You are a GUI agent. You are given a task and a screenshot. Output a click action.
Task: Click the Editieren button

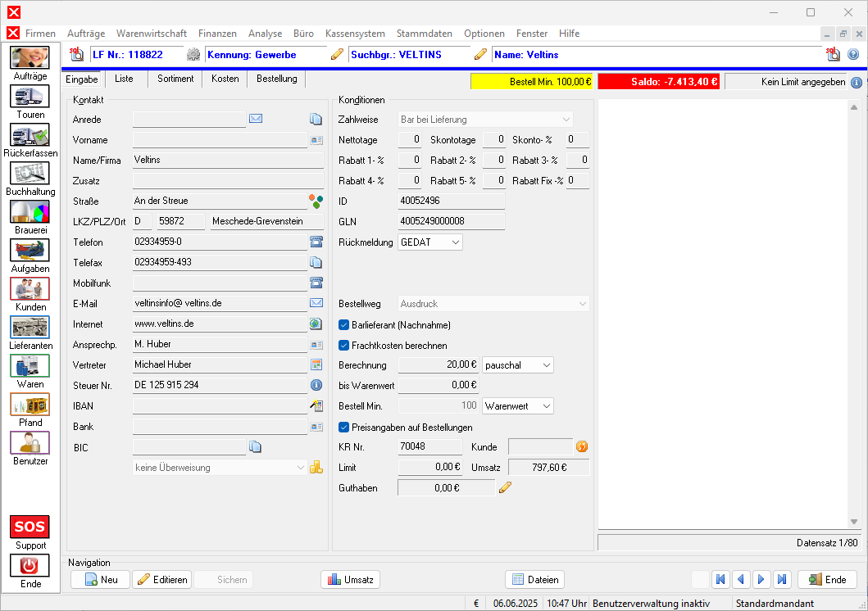coord(162,580)
